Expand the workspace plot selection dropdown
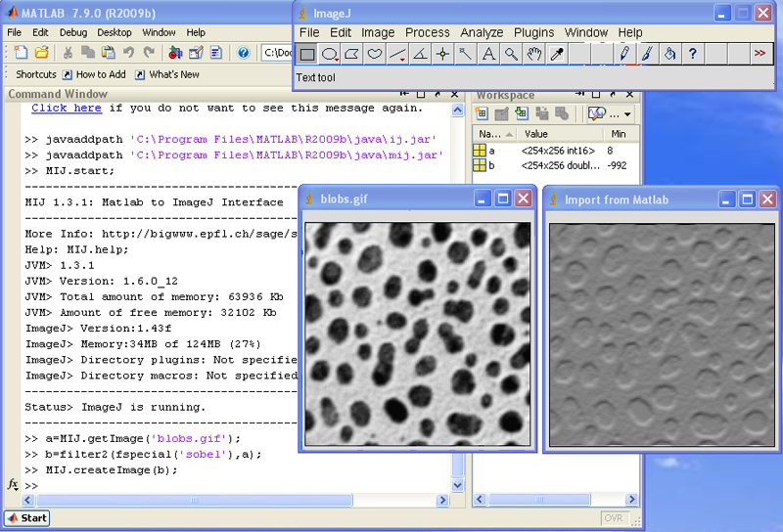 tap(627, 114)
